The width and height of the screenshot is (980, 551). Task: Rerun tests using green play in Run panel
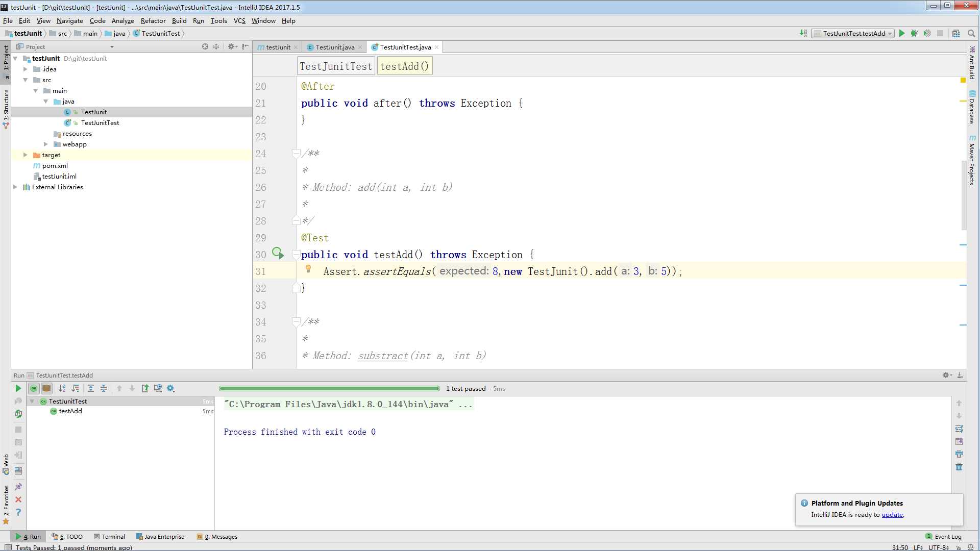[18, 388]
